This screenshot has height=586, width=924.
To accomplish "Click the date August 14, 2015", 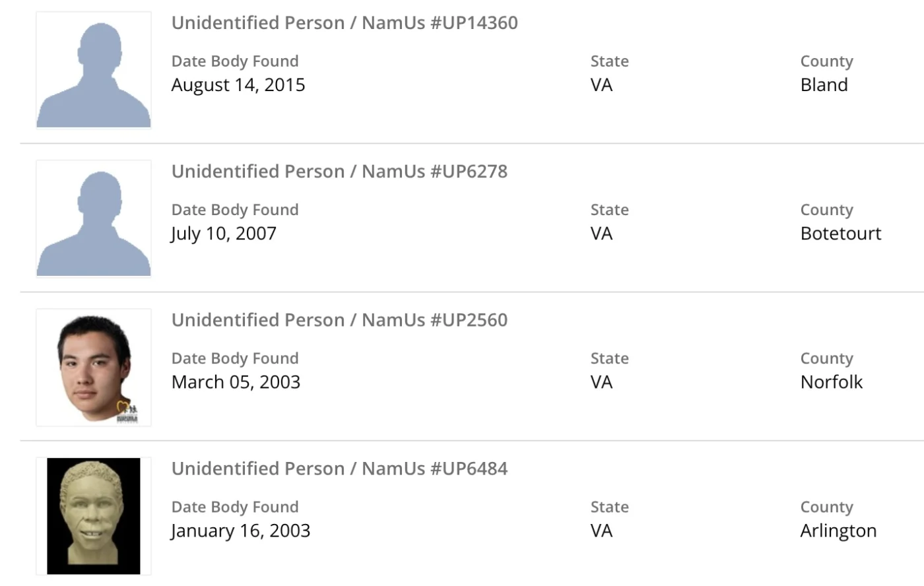I will click(x=238, y=84).
